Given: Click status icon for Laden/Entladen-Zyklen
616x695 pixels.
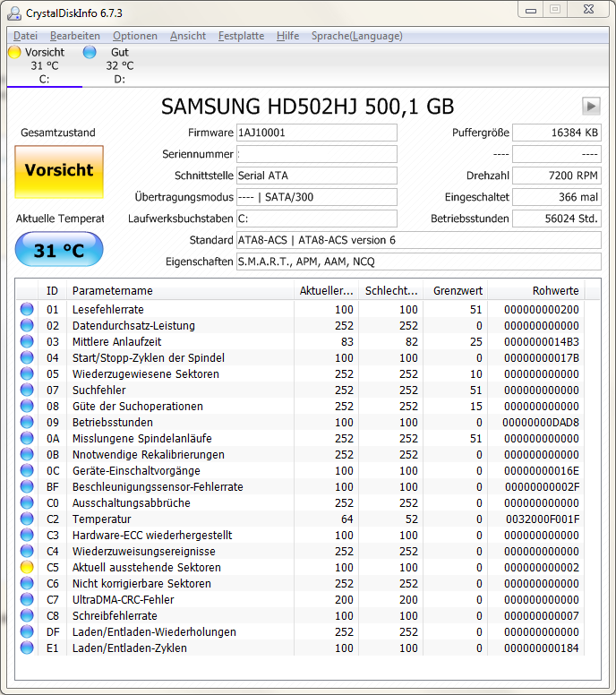Looking at the screenshot, I should pyautogui.click(x=27, y=648).
